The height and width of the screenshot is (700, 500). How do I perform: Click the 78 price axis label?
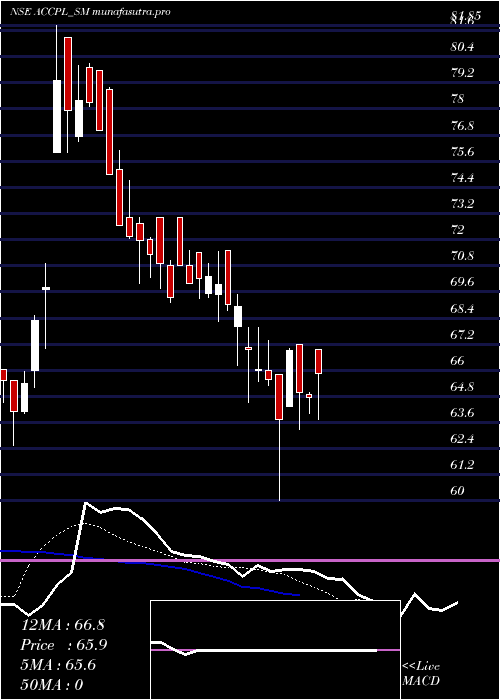[458, 99]
